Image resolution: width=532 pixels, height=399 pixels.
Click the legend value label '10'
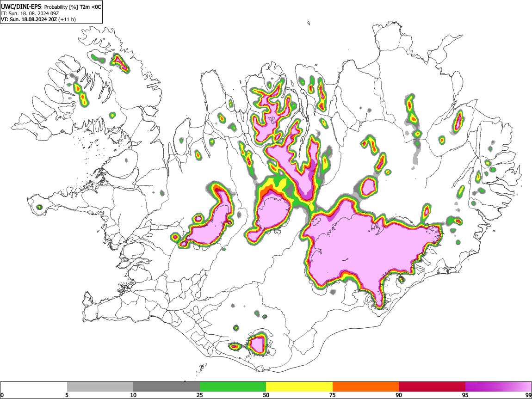pos(133,395)
